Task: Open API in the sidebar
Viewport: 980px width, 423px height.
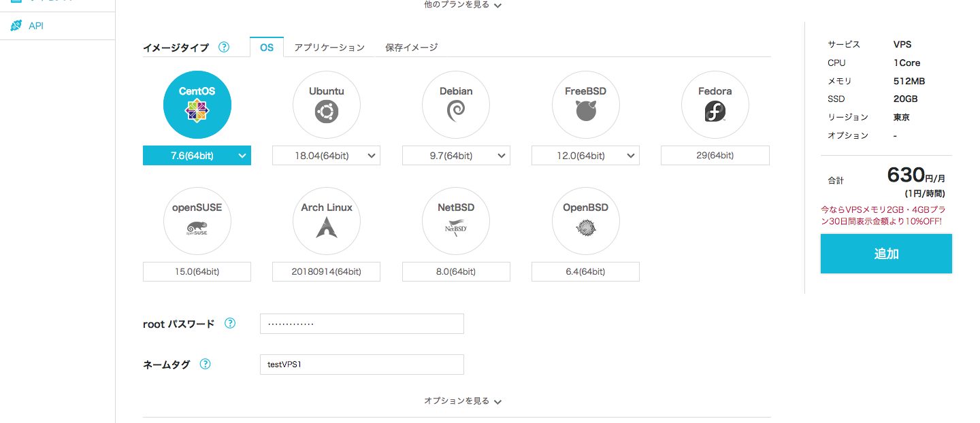Action: coord(36,26)
